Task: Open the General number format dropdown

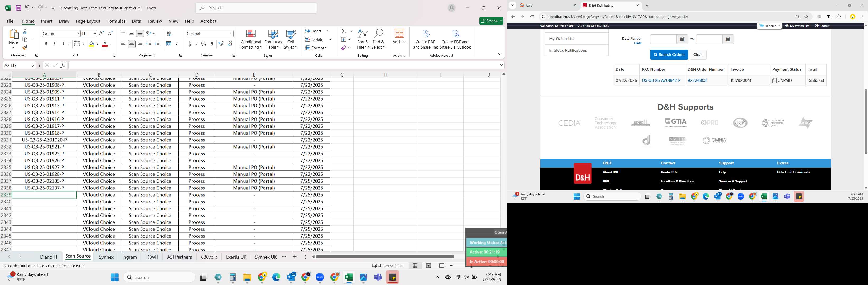Action: (x=231, y=34)
